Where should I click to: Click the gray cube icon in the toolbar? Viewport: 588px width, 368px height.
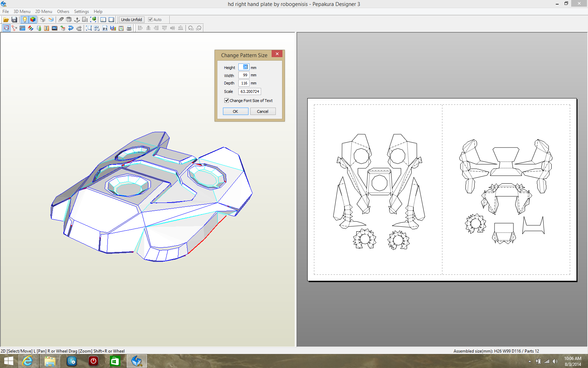tap(43, 20)
